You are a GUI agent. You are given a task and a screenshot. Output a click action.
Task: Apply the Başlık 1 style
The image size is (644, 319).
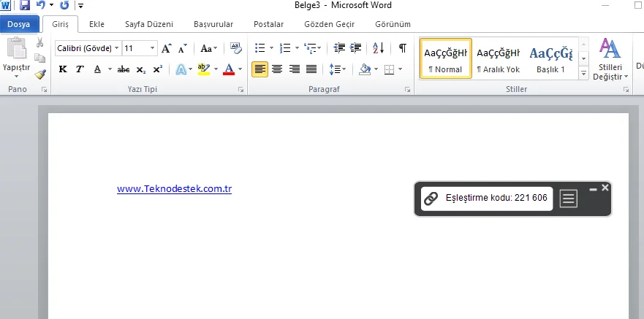[x=550, y=58]
